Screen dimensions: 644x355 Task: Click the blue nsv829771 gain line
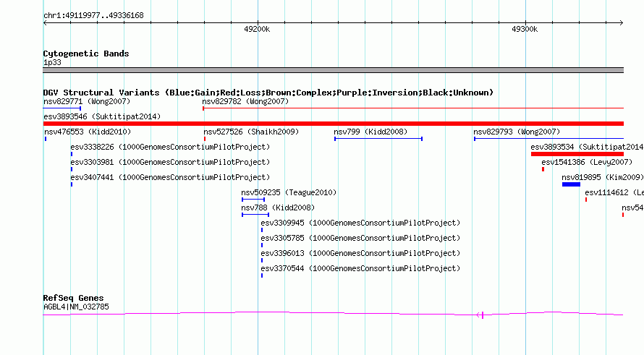point(62,108)
